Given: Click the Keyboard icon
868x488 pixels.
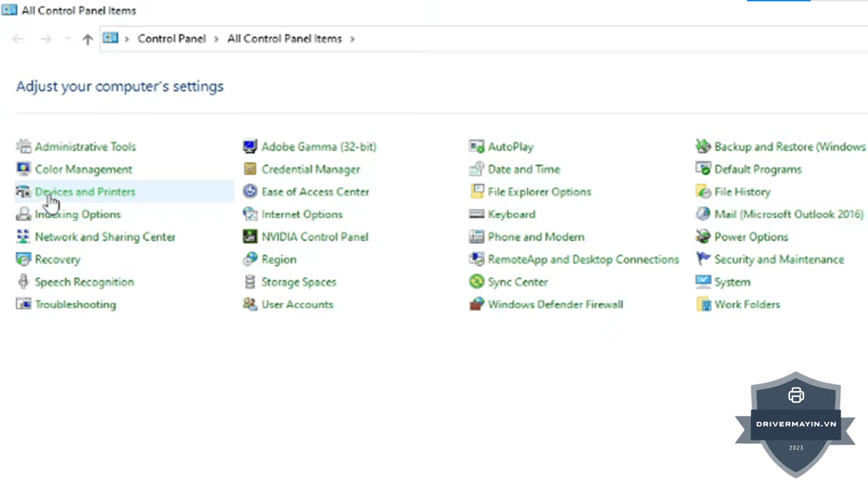Looking at the screenshot, I should pyautogui.click(x=477, y=214).
